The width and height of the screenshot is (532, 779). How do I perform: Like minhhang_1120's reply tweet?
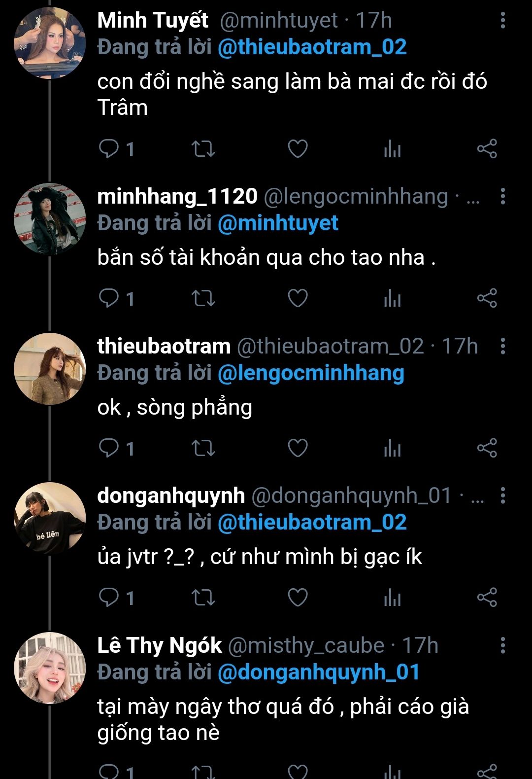coord(298,298)
